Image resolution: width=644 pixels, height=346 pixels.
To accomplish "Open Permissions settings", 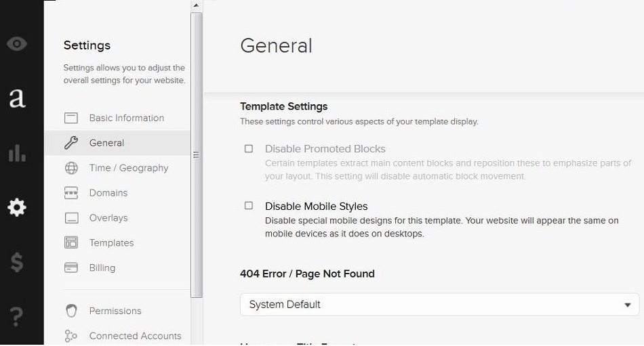I will (115, 311).
